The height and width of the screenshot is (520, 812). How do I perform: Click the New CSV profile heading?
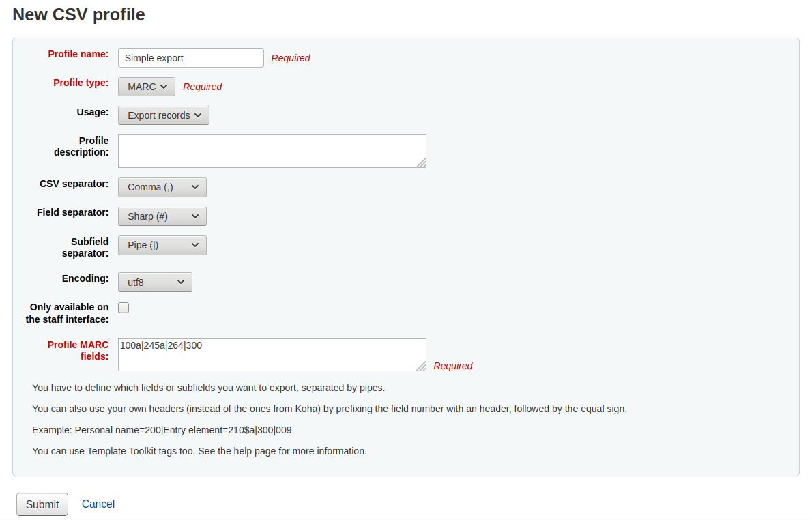(78, 14)
